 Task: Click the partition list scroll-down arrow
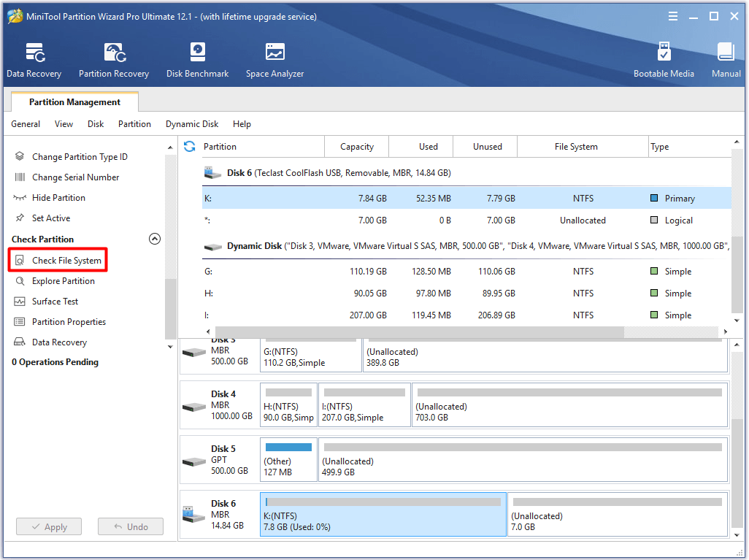coord(737,321)
